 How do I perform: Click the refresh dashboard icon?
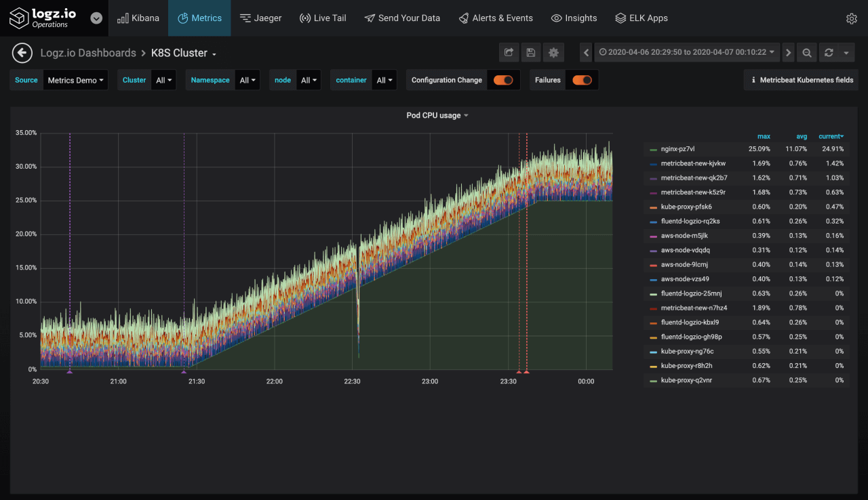tap(829, 53)
